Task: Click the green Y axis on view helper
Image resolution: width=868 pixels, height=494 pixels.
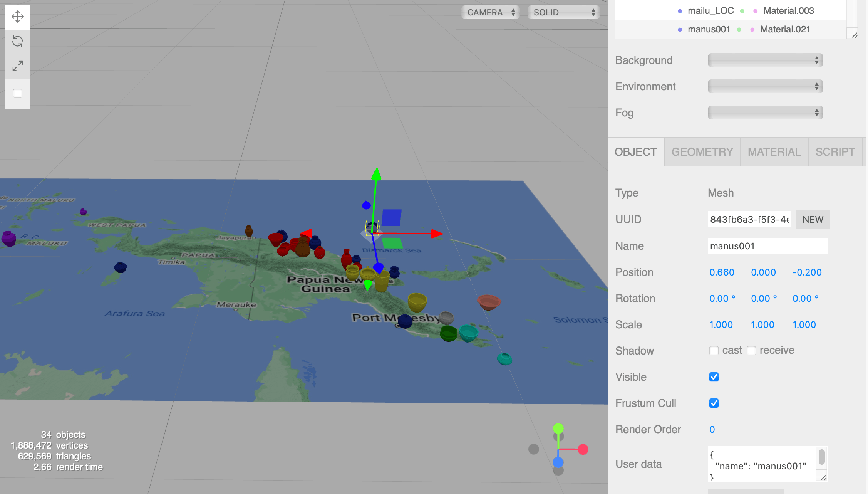Action: [558, 428]
